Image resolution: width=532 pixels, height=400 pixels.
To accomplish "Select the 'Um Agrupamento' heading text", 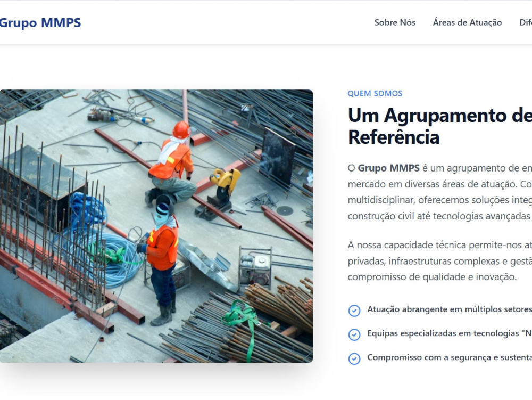I will (440, 126).
